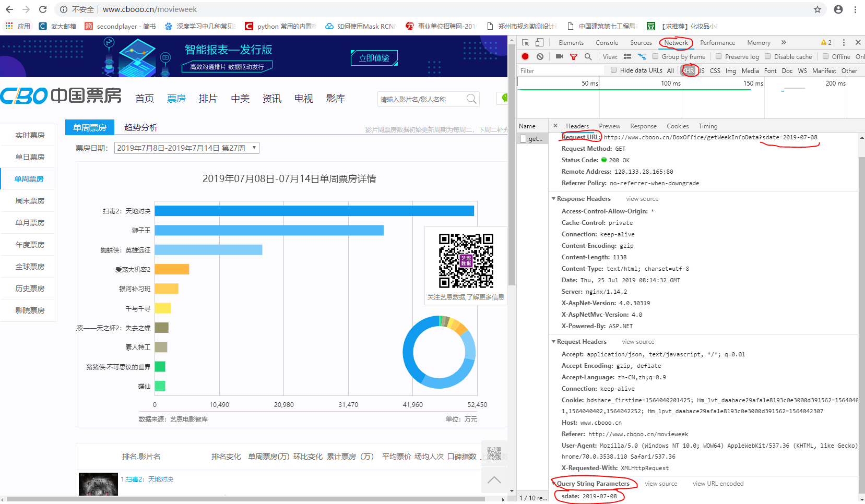Open Chrome three-dot menu
The image size is (865, 504).
pos(855,9)
